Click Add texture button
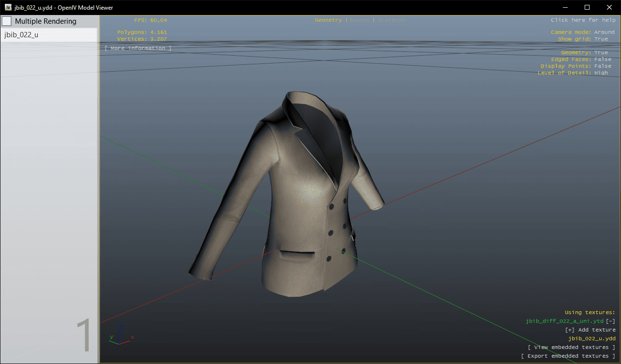The height and width of the screenshot is (364, 621). [x=590, y=330]
